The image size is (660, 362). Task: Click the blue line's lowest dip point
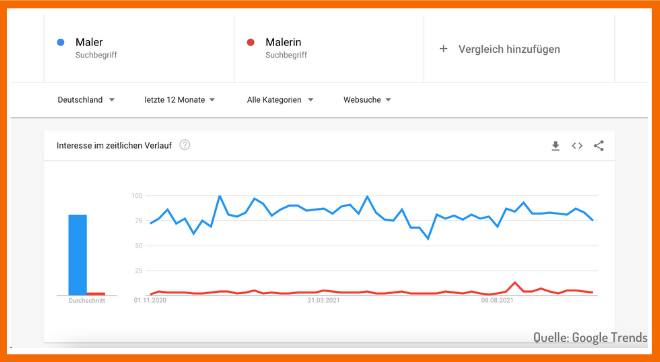pyautogui.click(x=428, y=239)
